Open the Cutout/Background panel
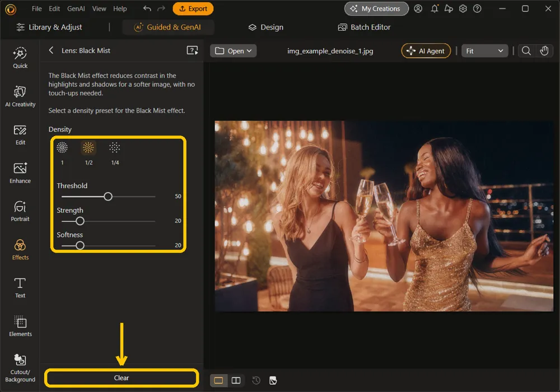Image resolution: width=560 pixels, height=392 pixels. click(x=20, y=368)
